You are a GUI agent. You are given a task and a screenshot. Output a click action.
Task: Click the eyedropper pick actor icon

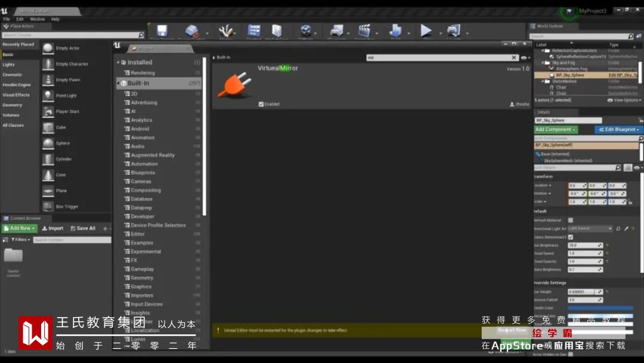tap(626, 229)
